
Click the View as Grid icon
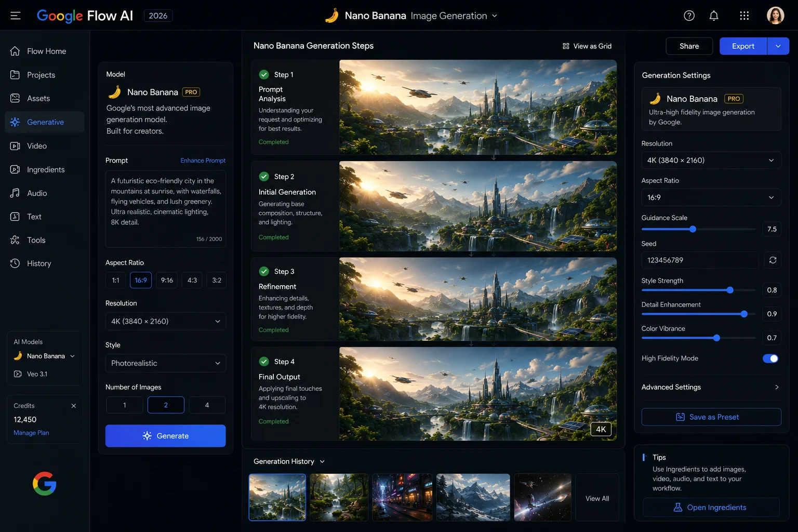pos(566,46)
